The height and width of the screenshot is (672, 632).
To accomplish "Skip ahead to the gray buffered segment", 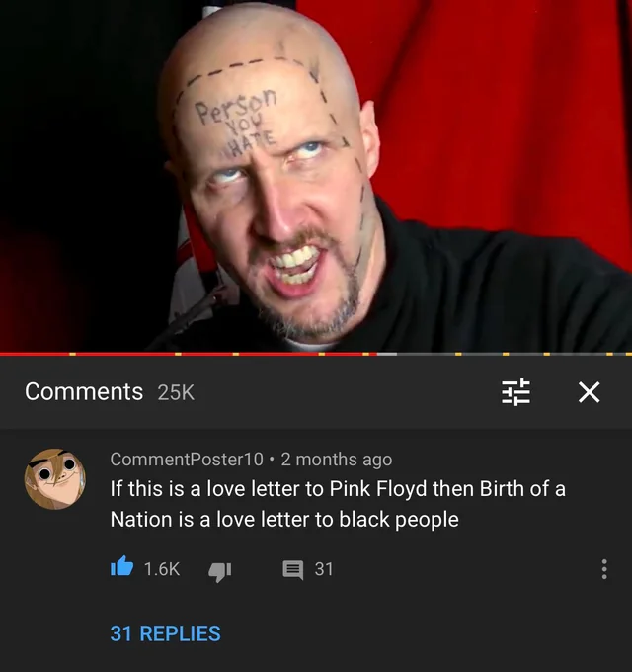I will [x=387, y=354].
